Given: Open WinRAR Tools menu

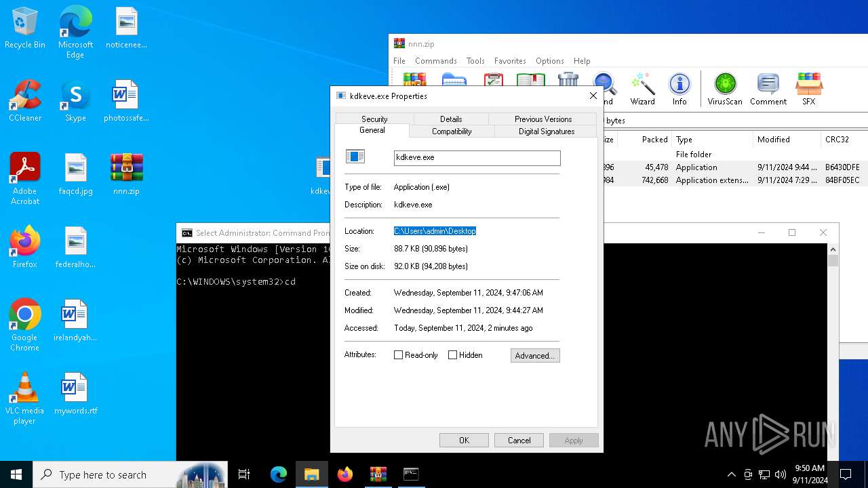Looking at the screenshot, I should [x=475, y=61].
